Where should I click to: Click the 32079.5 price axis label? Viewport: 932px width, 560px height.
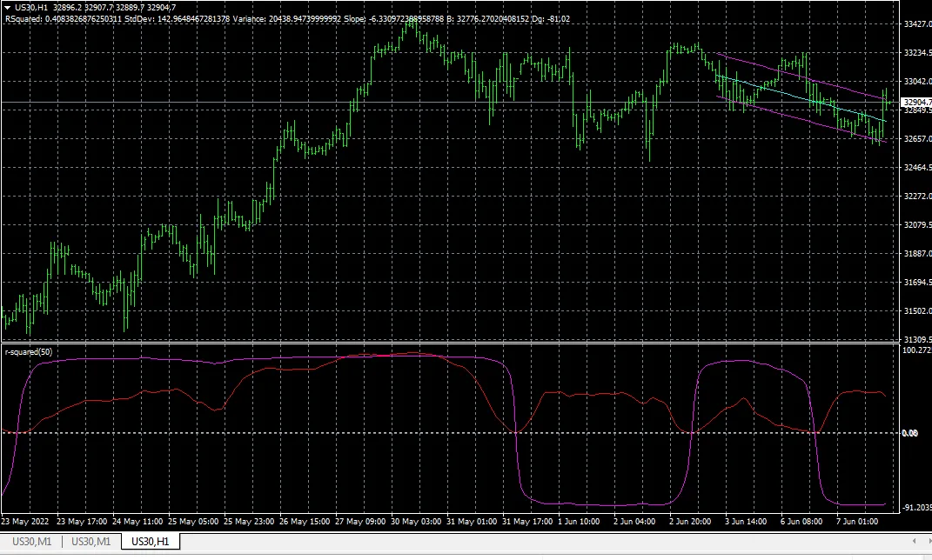click(x=916, y=225)
